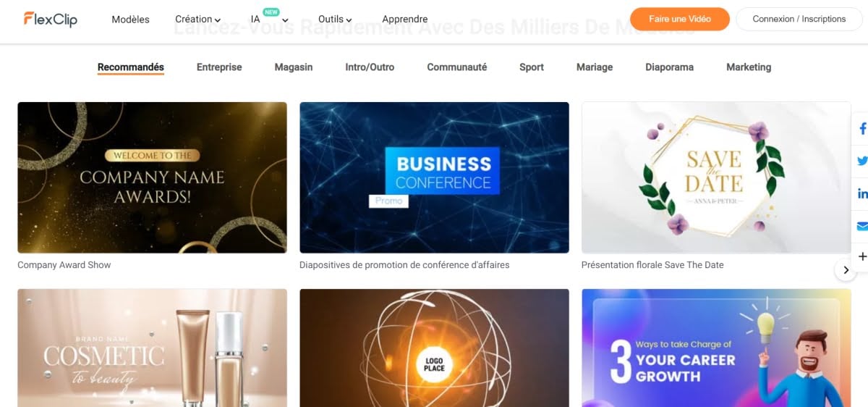Open more sharing options plus icon
Image resolution: width=868 pixels, height=407 pixels.
coord(861,256)
